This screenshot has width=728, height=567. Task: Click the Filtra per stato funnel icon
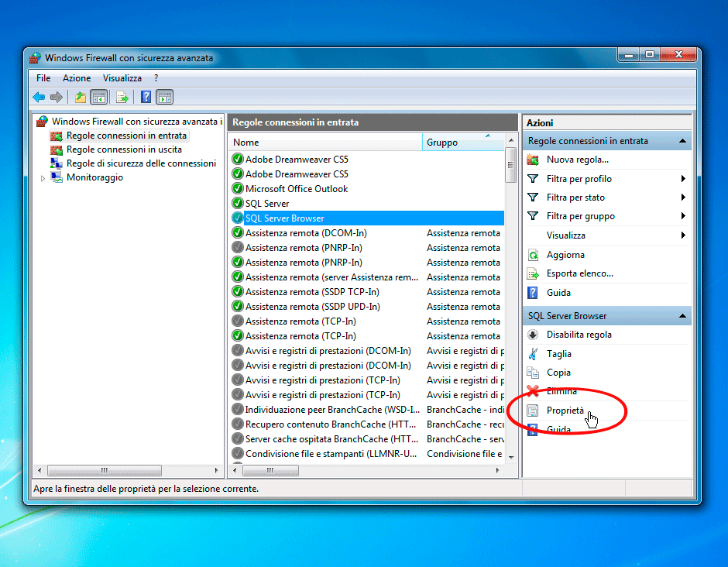533,198
